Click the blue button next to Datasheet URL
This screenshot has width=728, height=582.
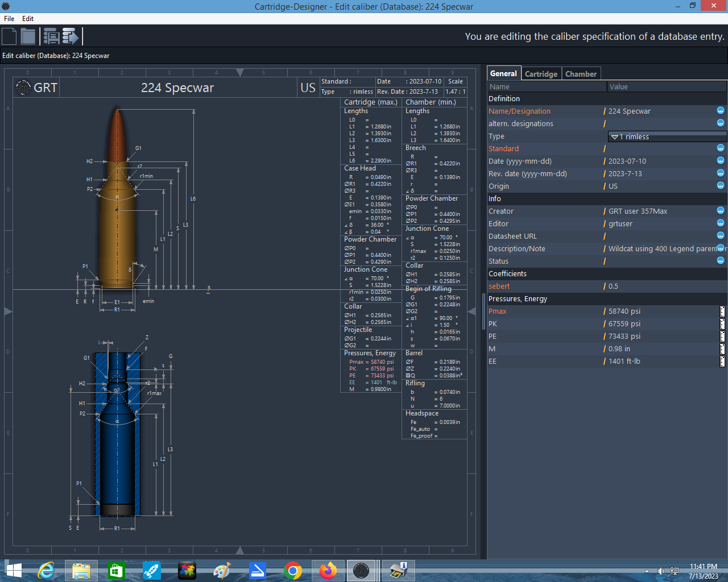point(721,236)
